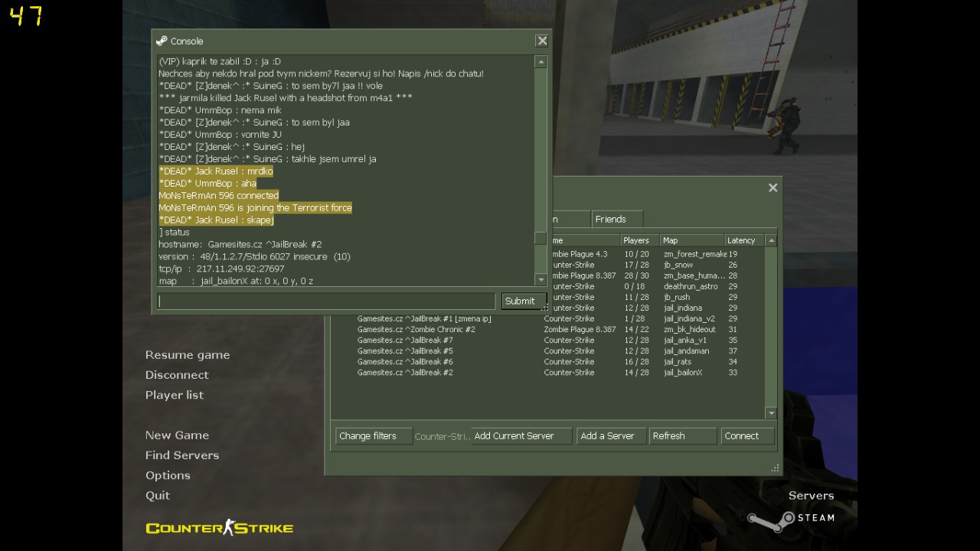Viewport: 980px width, 551px height.
Task: Click console line 'hostname: Gamesites.cz ^JailBreak #2'
Action: (x=240, y=244)
